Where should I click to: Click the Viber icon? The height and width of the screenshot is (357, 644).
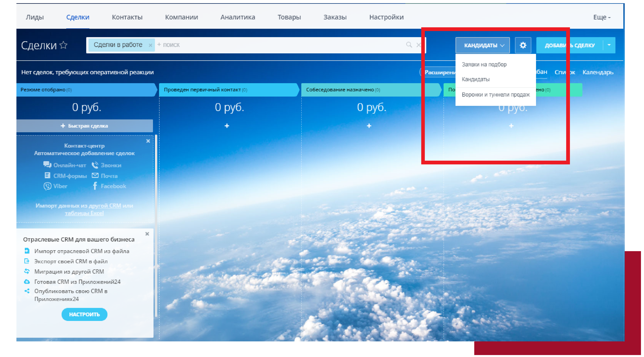(x=47, y=186)
